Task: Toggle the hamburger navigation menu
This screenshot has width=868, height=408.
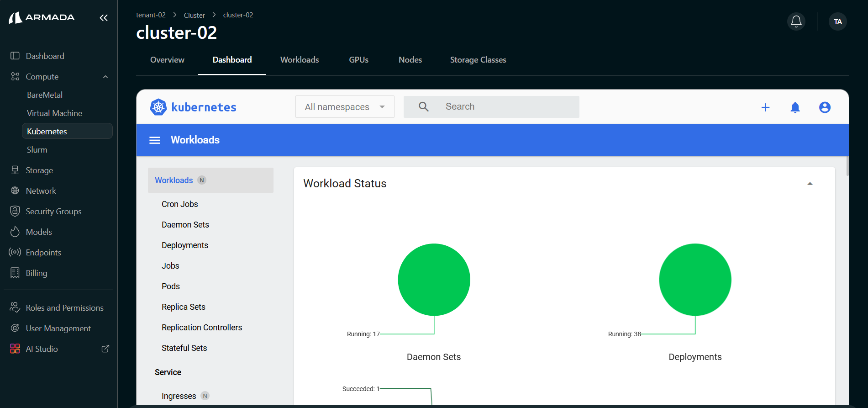Action: pos(155,140)
